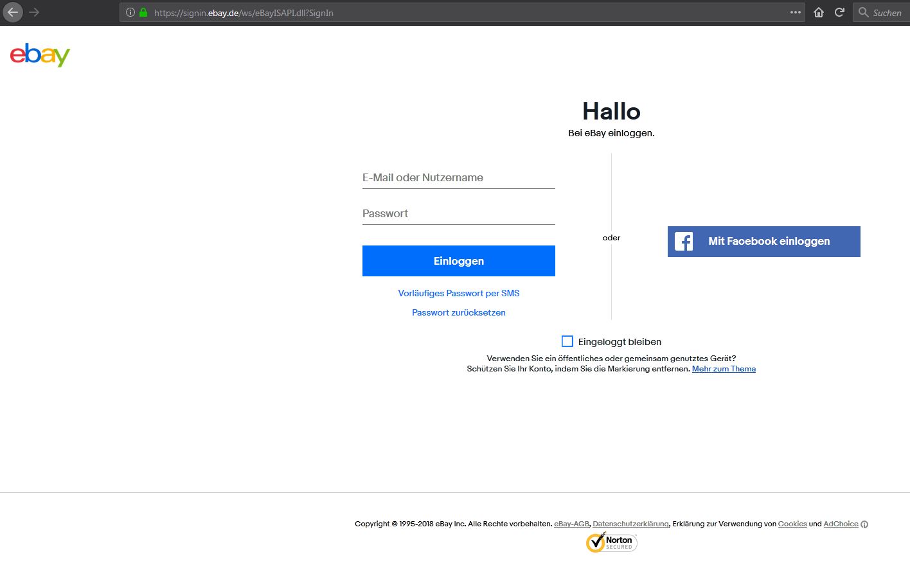Focus the E-Mail oder Nutzername field
The image size is (910, 588).
459,177
